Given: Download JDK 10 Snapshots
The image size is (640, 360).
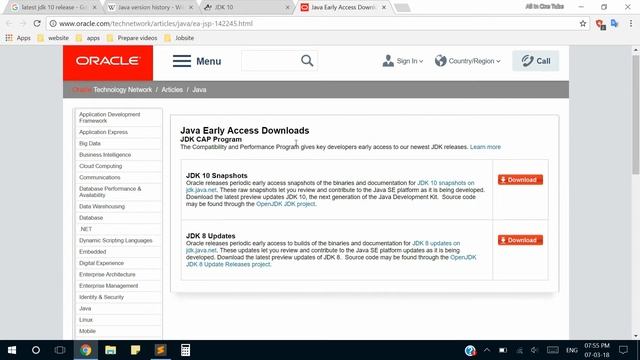Looking at the screenshot, I should (x=520, y=180).
